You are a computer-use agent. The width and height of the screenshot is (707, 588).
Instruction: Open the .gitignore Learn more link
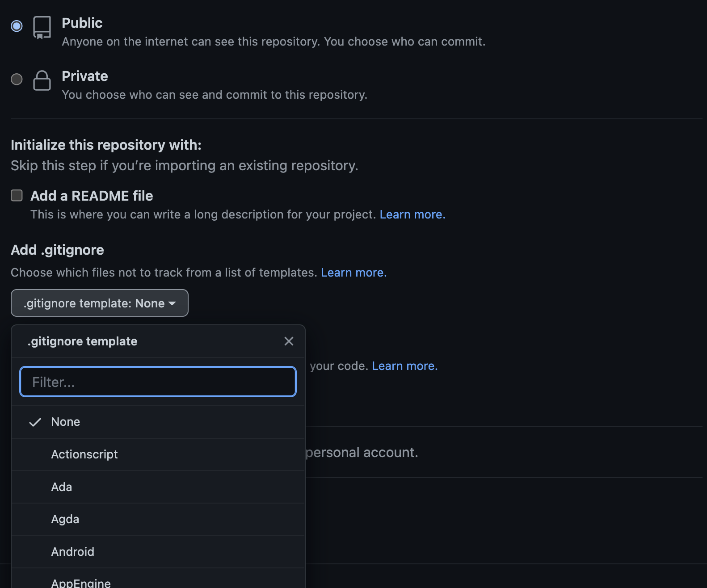coord(353,273)
